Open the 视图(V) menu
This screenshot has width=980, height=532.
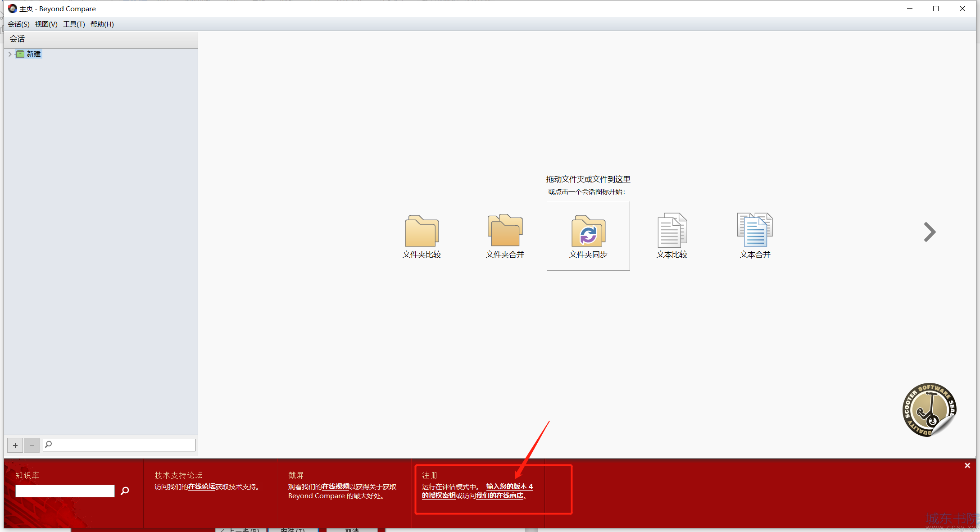point(46,24)
